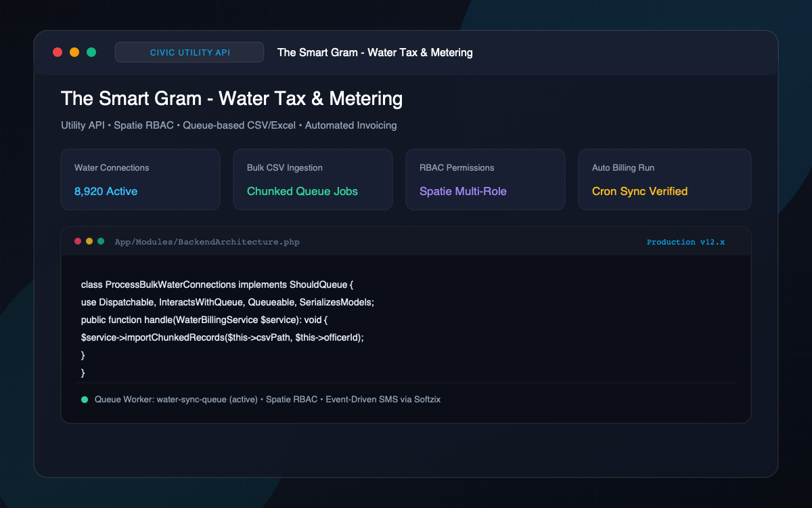Click the large page heading 'The Smart Gram - Water Tax & Metering'
This screenshot has height=508, width=812.
click(231, 98)
